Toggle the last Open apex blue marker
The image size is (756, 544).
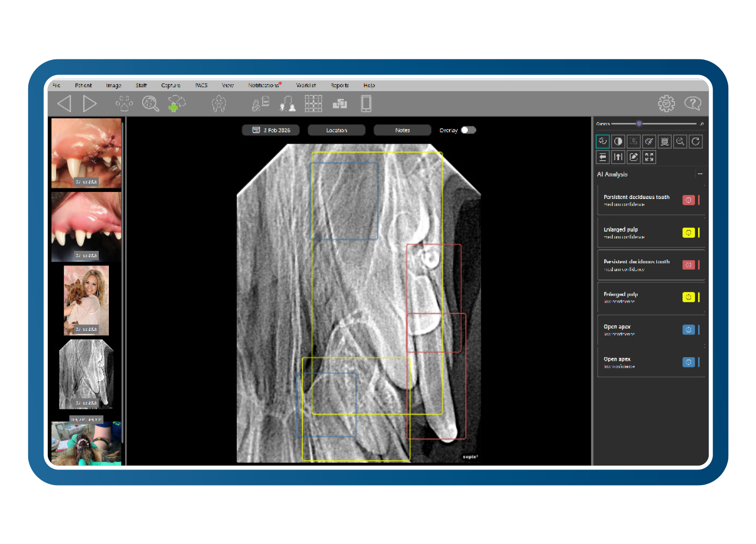click(688, 362)
